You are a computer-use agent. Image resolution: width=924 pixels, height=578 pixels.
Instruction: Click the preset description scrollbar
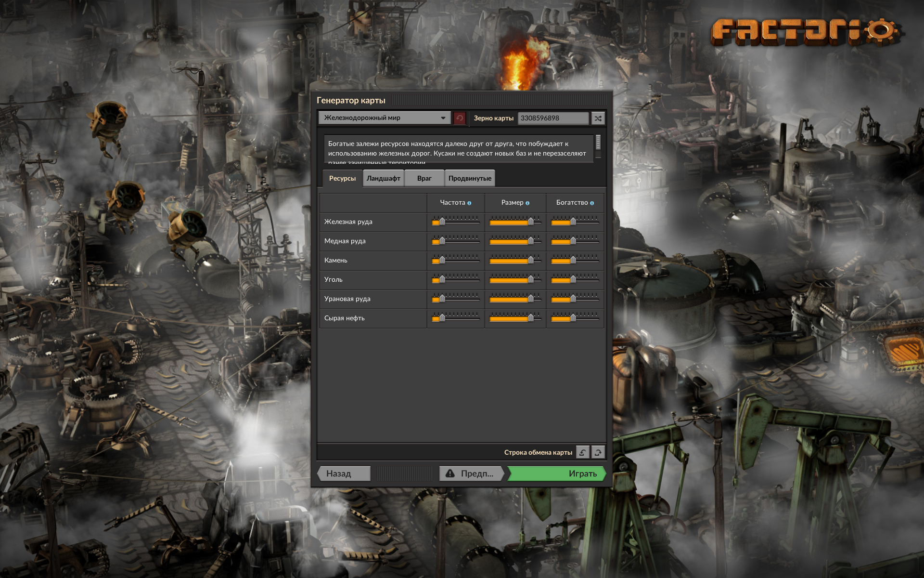(598, 146)
